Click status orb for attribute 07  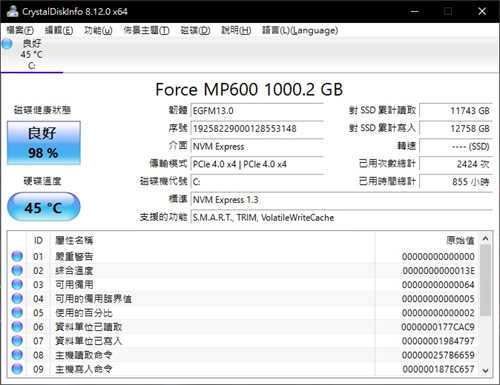click(x=17, y=341)
